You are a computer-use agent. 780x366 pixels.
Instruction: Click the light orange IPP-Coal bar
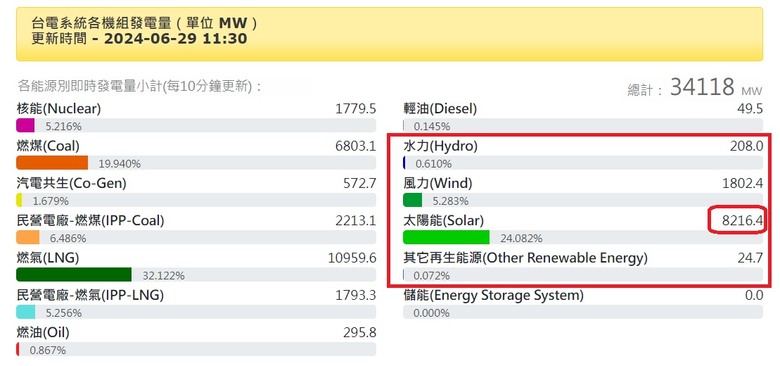28,237
